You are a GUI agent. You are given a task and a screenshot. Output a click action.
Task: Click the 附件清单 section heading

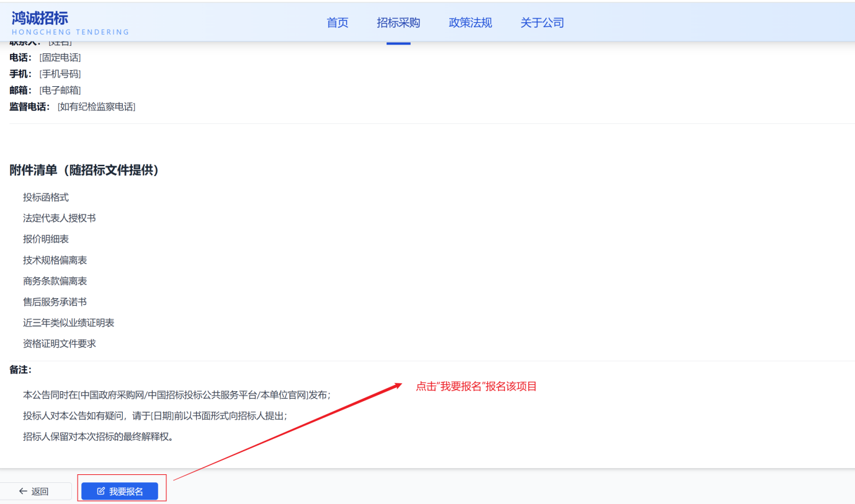click(84, 171)
